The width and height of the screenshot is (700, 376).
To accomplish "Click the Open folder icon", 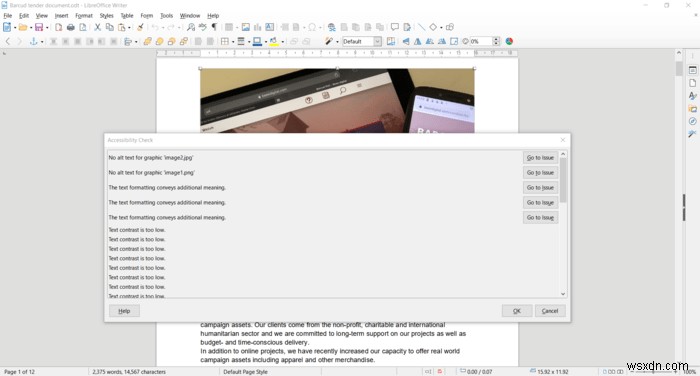I will (23, 27).
